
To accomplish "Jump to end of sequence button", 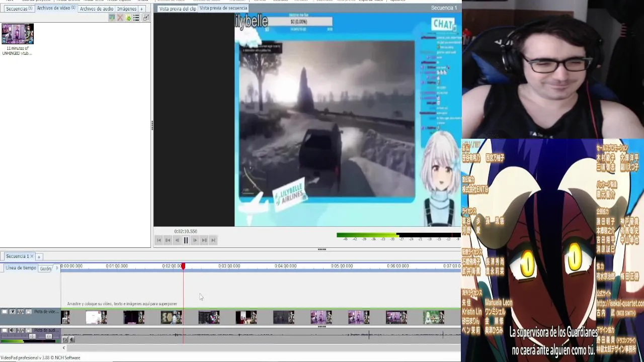I will (x=213, y=240).
